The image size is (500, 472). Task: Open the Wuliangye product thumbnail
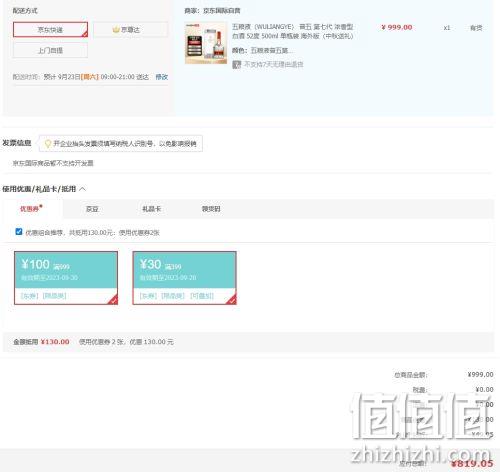coord(206,43)
